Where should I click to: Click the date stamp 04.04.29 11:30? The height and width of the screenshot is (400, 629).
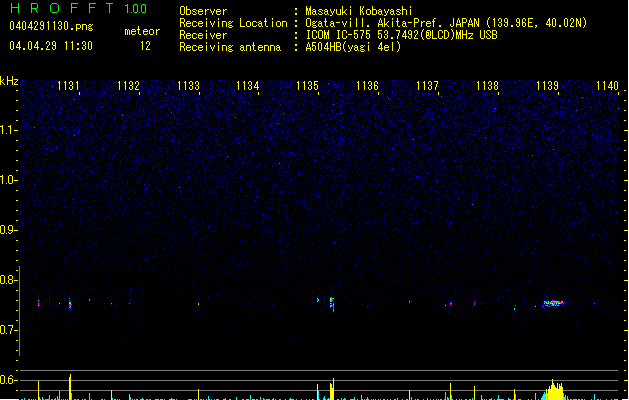tap(51, 46)
